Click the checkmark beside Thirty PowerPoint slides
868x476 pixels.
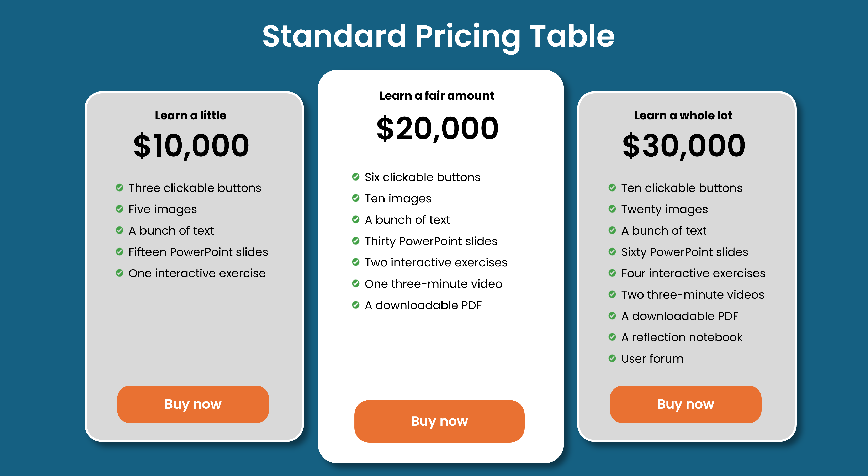pos(356,241)
